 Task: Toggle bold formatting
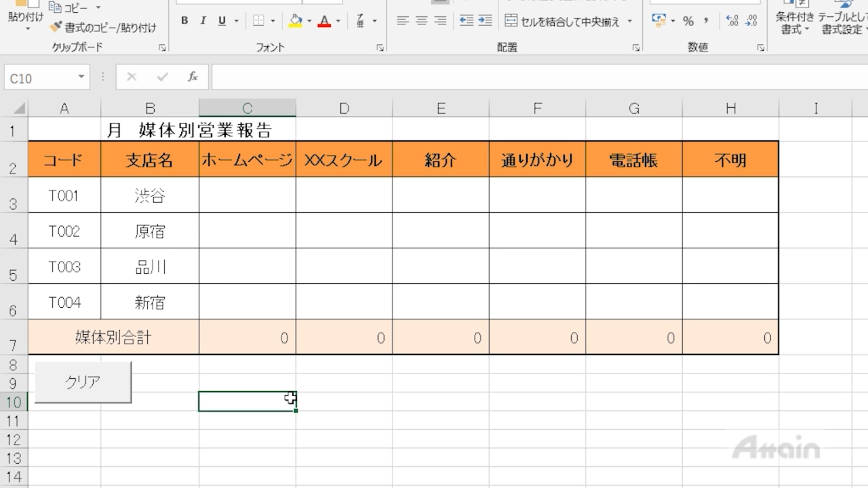184,21
